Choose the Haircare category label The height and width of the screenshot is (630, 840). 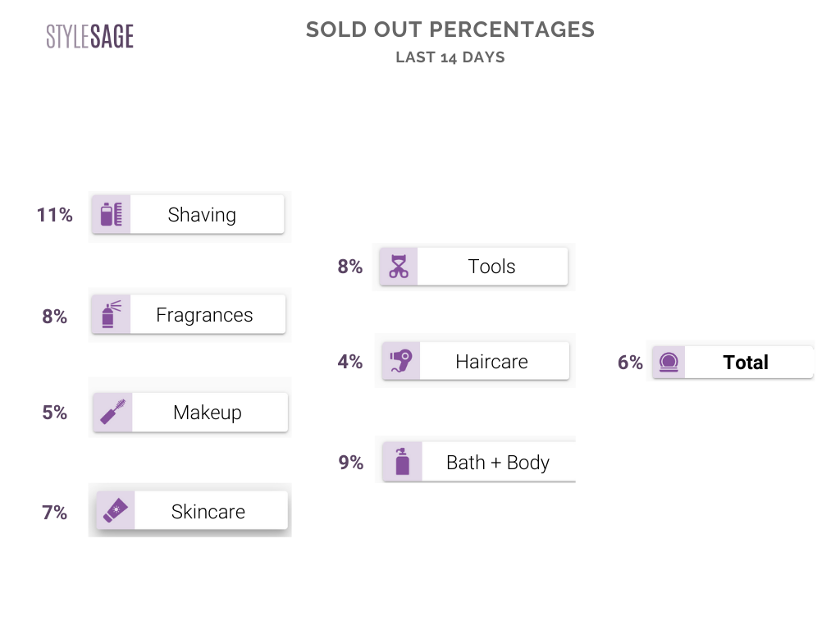(x=491, y=362)
